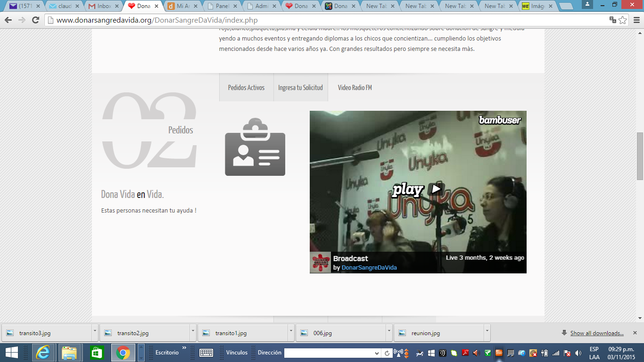This screenshot has height=362, width=644.
Task: Open Internet Explorer from the taskbar
Action: (43, 353)
